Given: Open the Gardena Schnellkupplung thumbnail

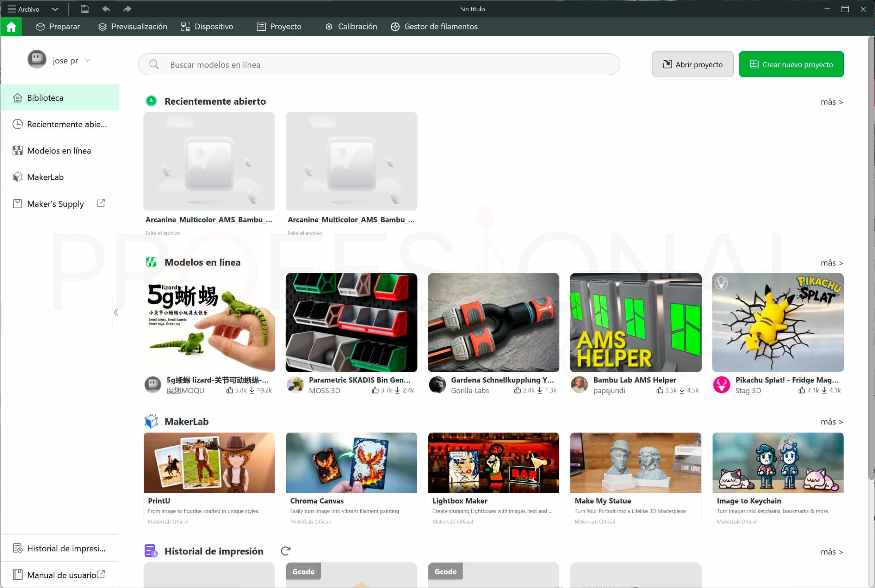Looking at the screenshot, I should (494, 322).
